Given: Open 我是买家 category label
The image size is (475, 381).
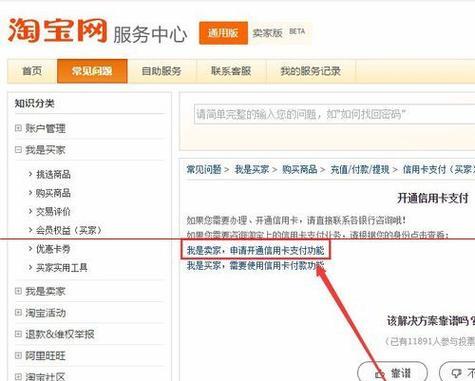Looking at the screenshot, I should (45, 150).
